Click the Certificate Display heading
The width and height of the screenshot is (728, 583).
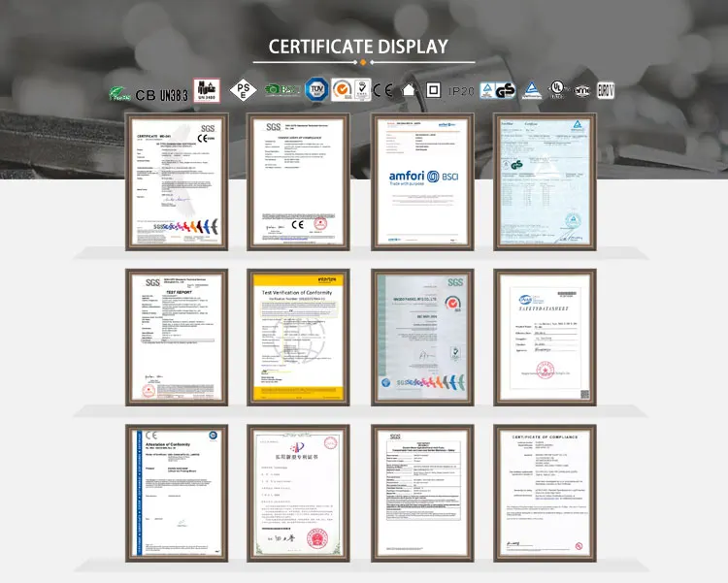(358, 46)
